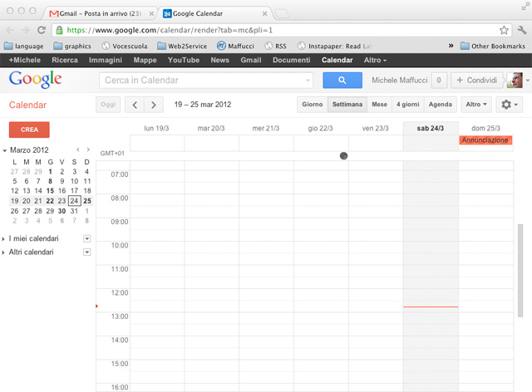Open Documenti in Google top bar
The image size is (532, 392).
(291, 61)
